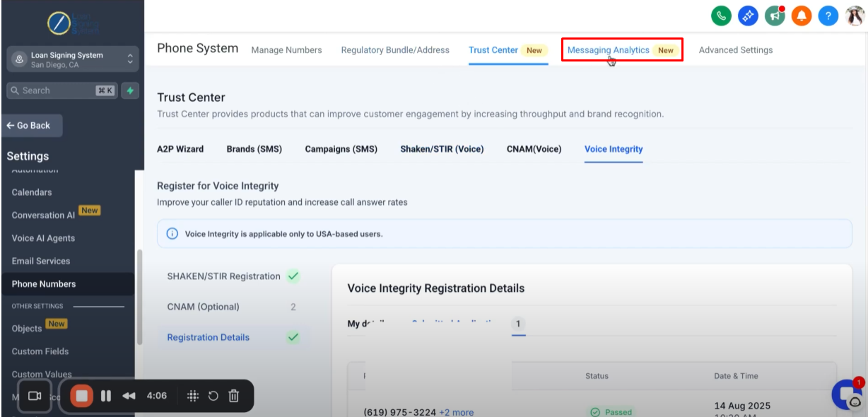Click the Go Back button

[32, 125]
